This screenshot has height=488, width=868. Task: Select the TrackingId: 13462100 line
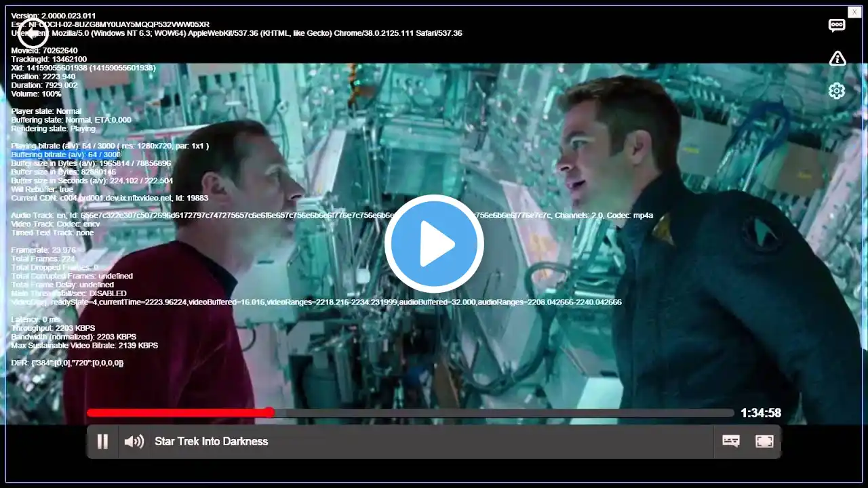point(49,60)
